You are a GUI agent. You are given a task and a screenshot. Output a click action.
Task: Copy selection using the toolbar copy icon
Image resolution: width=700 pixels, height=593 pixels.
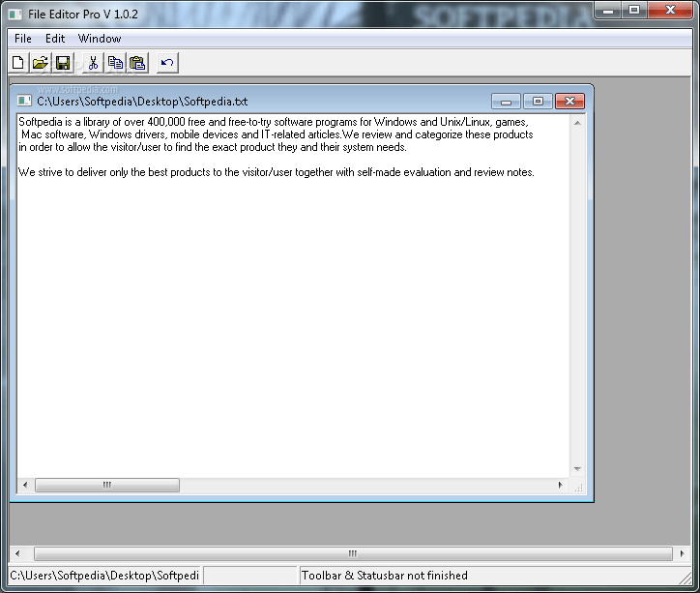[115, 63]
